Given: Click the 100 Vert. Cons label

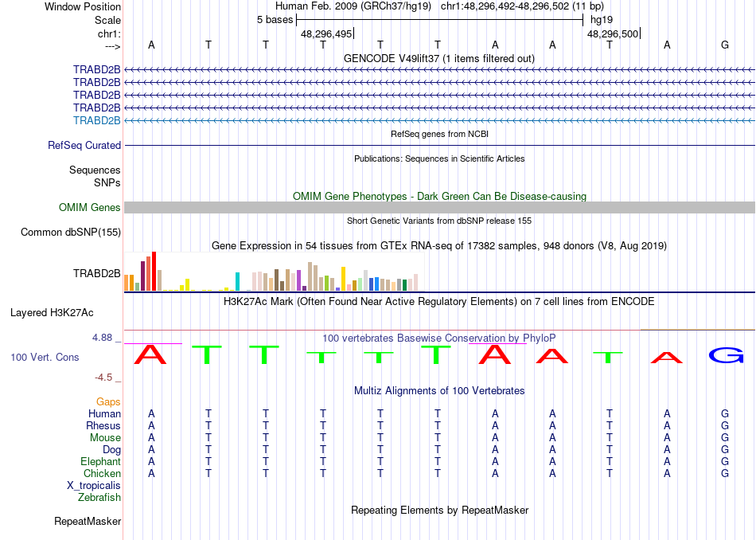Looking at the screenshot, I should 45,357.
